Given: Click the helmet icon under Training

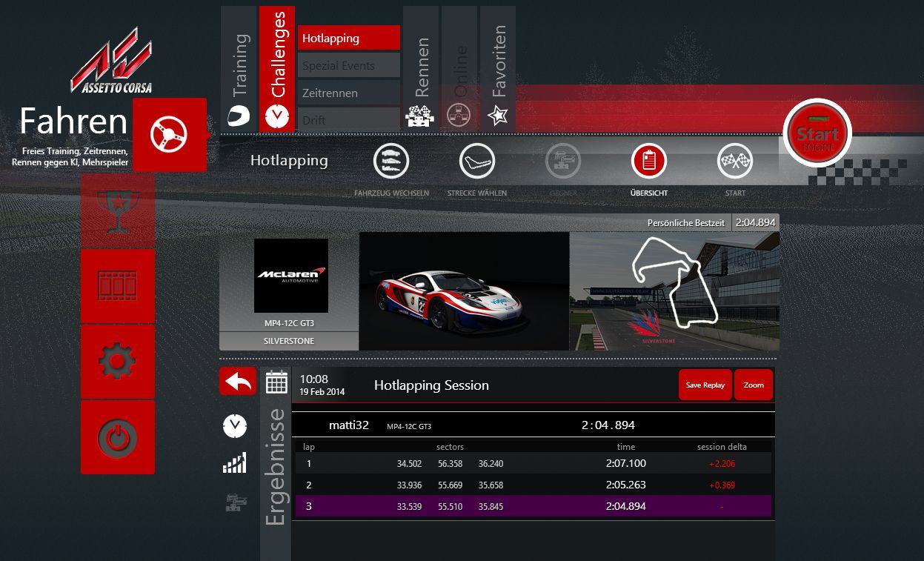Looking at the screenshot, I should tap(239, 116).
